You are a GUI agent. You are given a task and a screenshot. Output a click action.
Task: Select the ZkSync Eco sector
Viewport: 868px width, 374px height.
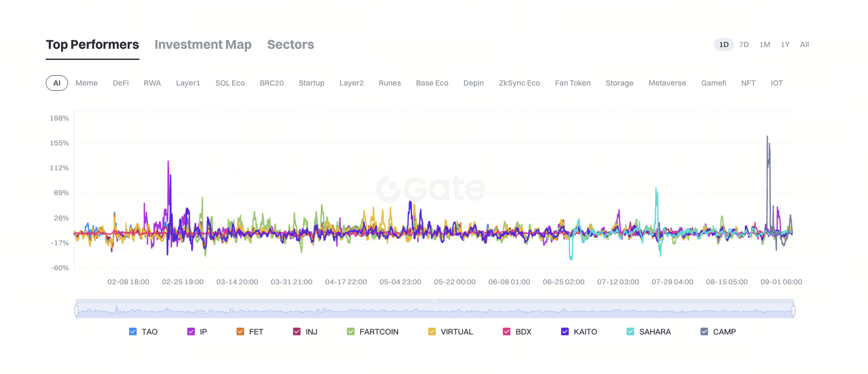click(x=520, y=83)
